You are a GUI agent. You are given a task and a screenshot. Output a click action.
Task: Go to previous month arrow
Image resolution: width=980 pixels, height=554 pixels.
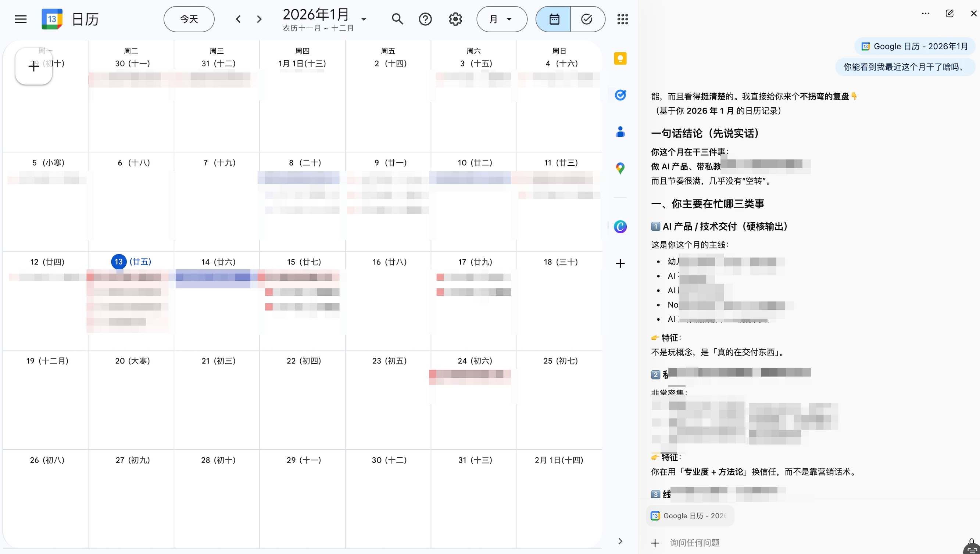238,19
